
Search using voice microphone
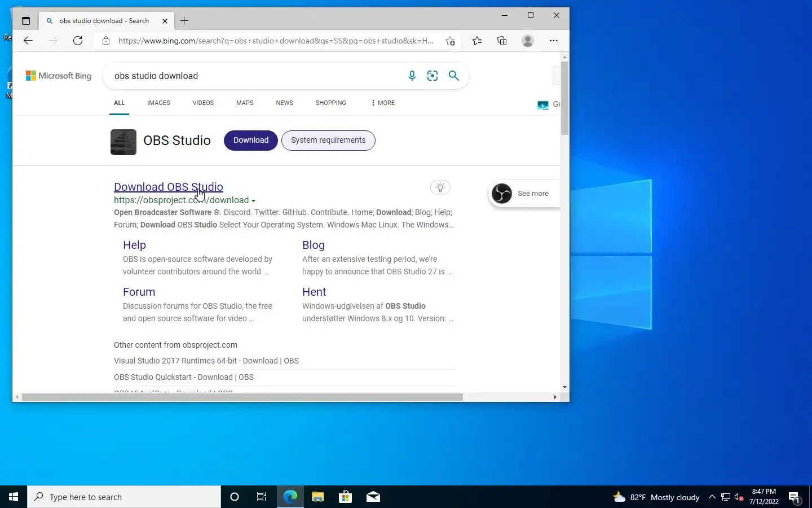coord(412,76)
